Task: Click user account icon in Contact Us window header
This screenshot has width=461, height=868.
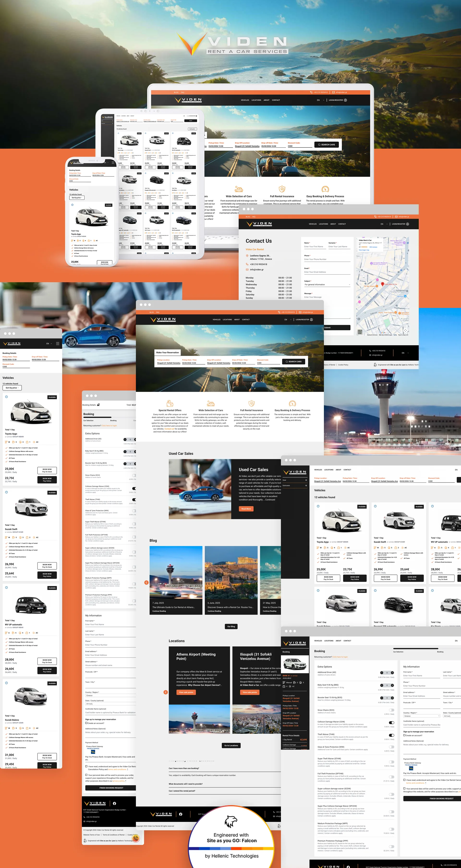Action: pos(407,224)
